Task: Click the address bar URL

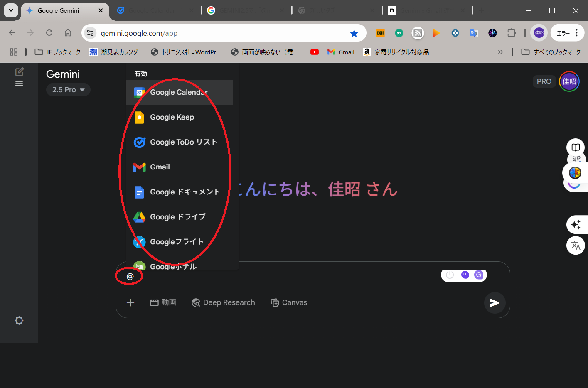Action: 139,33
